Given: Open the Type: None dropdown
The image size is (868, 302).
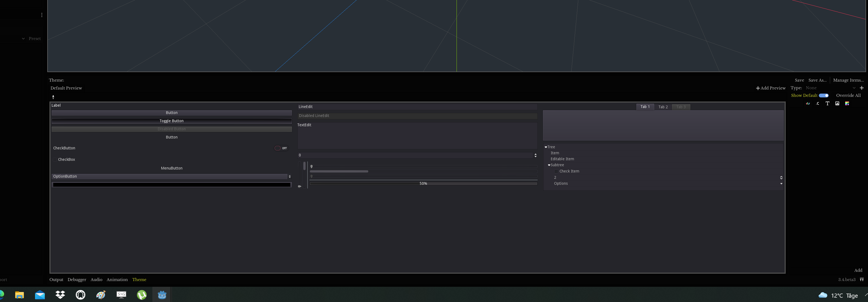Looking at the screenshot, I should pos(829,88).
